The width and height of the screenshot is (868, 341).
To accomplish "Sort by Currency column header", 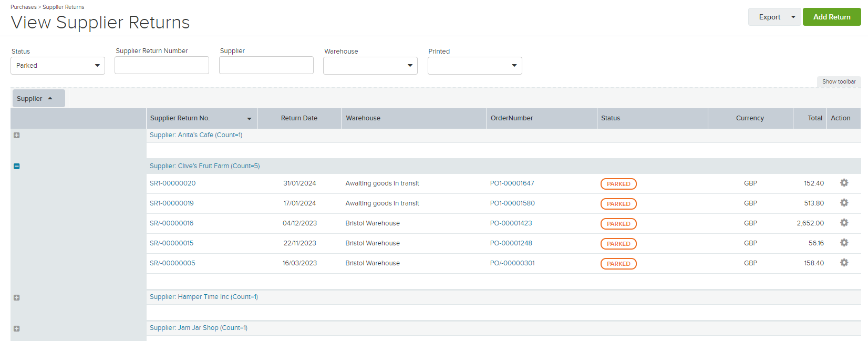I will pyautogui.click(x=750, y=118).
